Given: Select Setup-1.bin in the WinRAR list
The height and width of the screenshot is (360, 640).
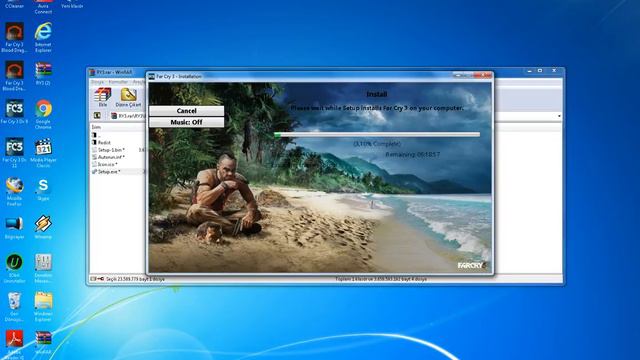Looking at the screenshot, I should coord(117,150).
